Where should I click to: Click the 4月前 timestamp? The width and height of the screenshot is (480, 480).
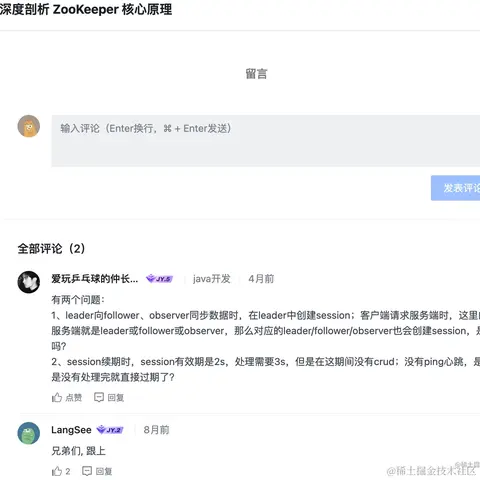click(261, 279)
